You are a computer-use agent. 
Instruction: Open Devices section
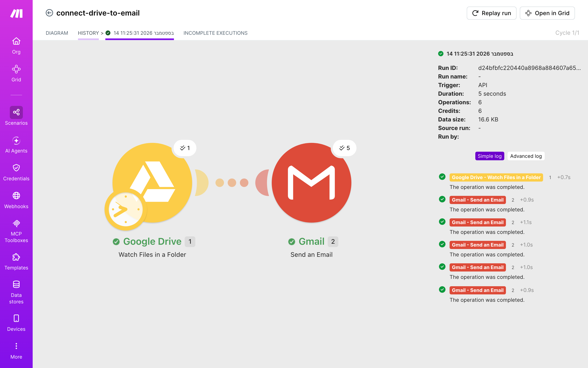point(16,323)
